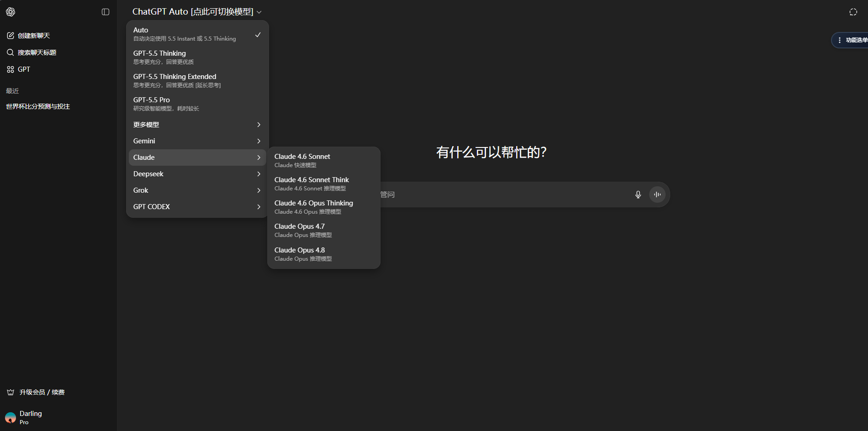Expand the Grok submenu arrow
This screenshot has width=868, height=431.
pos(259,190)
